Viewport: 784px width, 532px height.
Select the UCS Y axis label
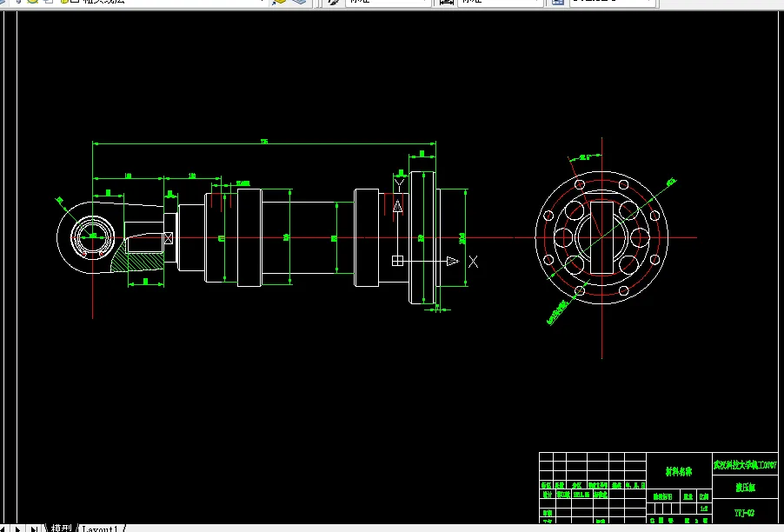(399, 184)
